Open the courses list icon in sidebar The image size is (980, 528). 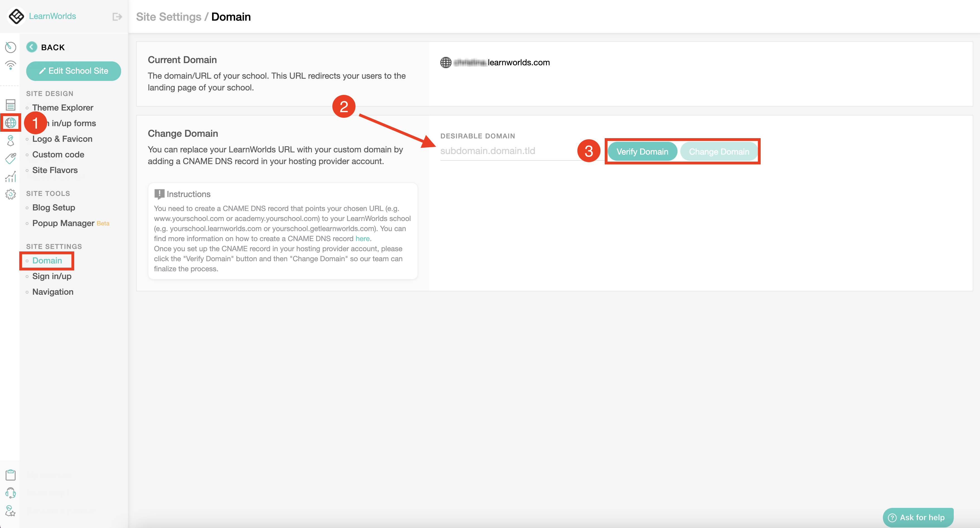pos(10,105)
